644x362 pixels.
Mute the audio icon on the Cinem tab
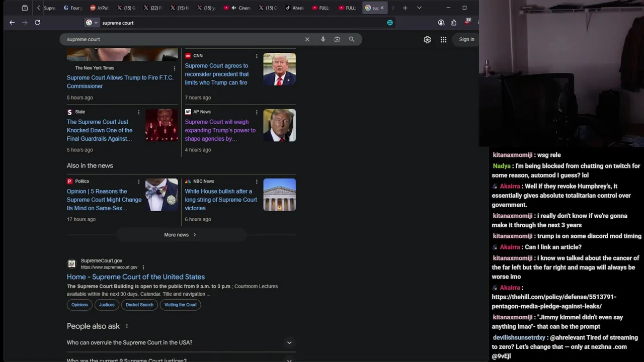(x=233, y=8)
